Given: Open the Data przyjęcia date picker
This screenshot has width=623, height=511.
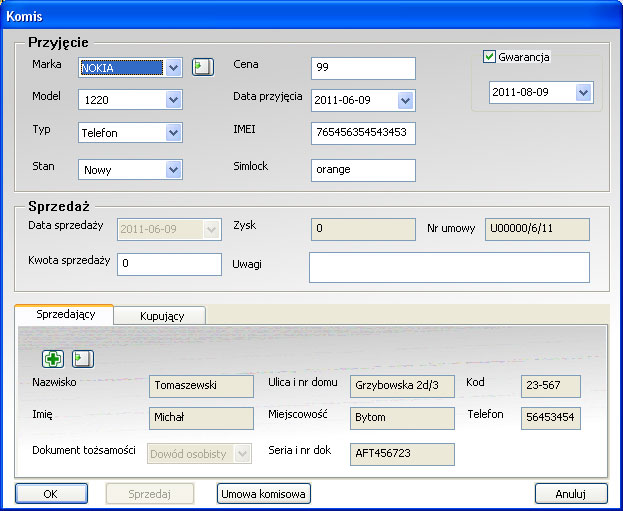Looking at the screenshot, I should pyautogui.click(x=406, y=100).
